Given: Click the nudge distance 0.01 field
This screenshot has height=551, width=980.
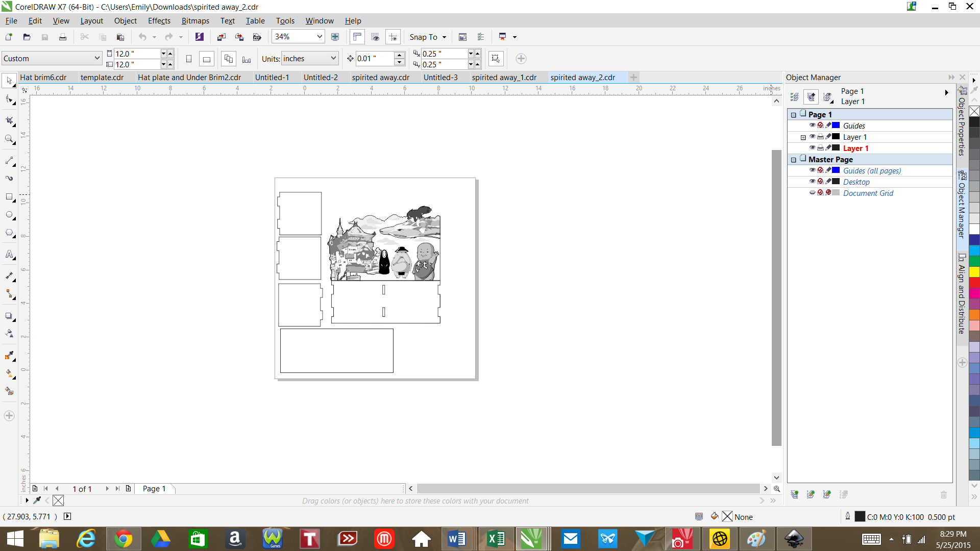Looking at the screenshot, I should tap(375, 59).
